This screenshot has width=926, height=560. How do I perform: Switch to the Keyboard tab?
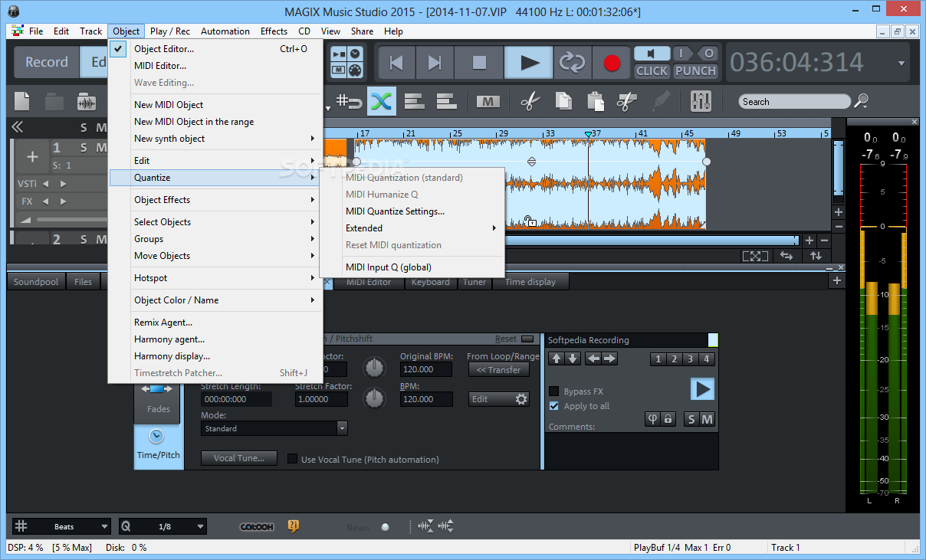431,282
